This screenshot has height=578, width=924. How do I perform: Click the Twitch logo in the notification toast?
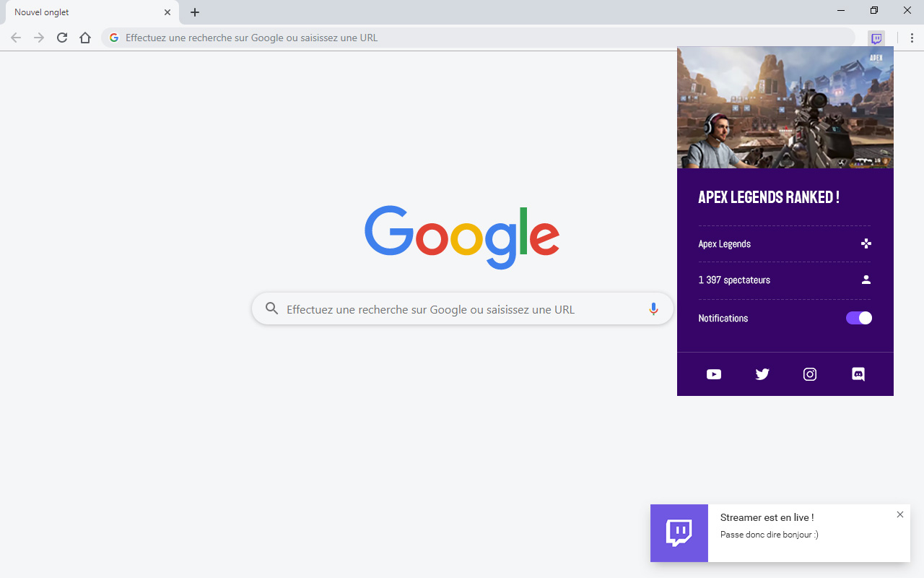point(679,533)
